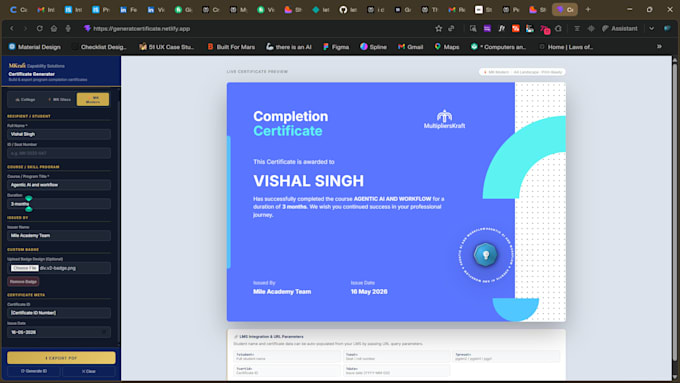680x383 pixels.
Task: Click the microphone icon beside the address bar
Action: tap(68, 29)
